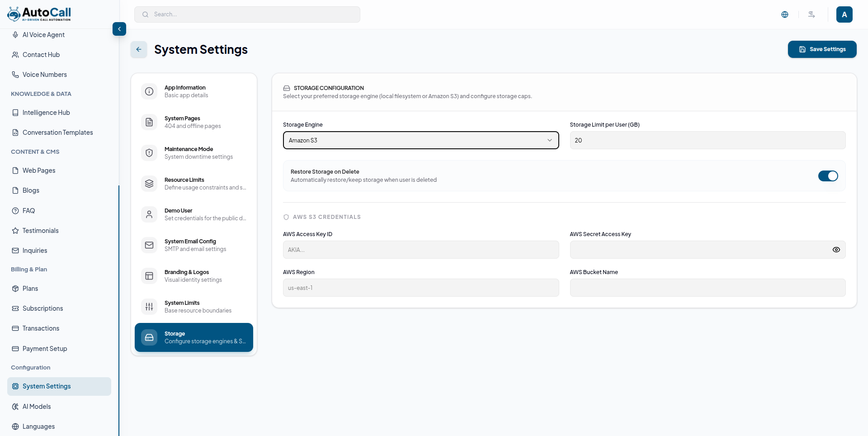Open the language globe icon in header

(785, 14)
